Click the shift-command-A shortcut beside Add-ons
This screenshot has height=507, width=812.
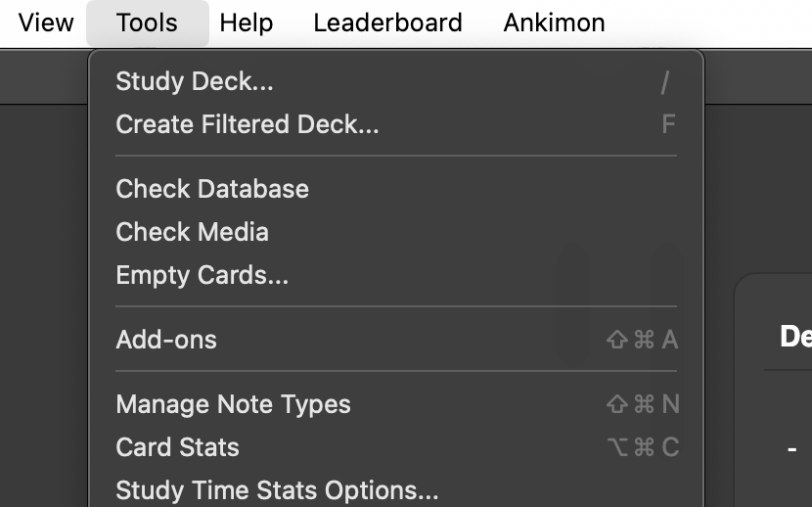pyautogui.click(x=643, y=340)
